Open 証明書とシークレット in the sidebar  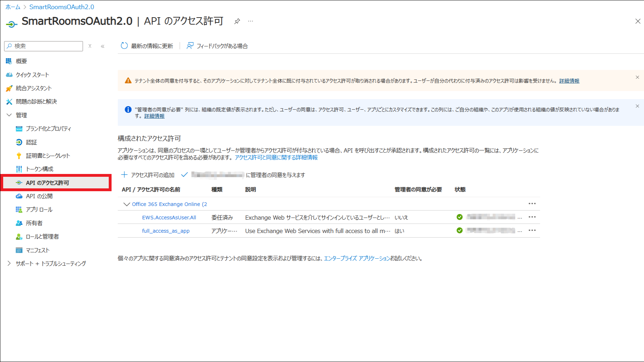48,156
